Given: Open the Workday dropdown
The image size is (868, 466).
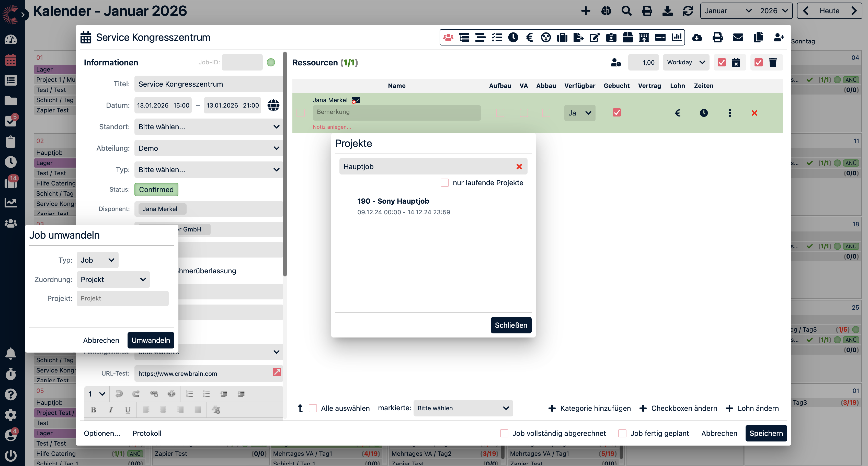Looking at the screenshot, I should pos(686,63).
